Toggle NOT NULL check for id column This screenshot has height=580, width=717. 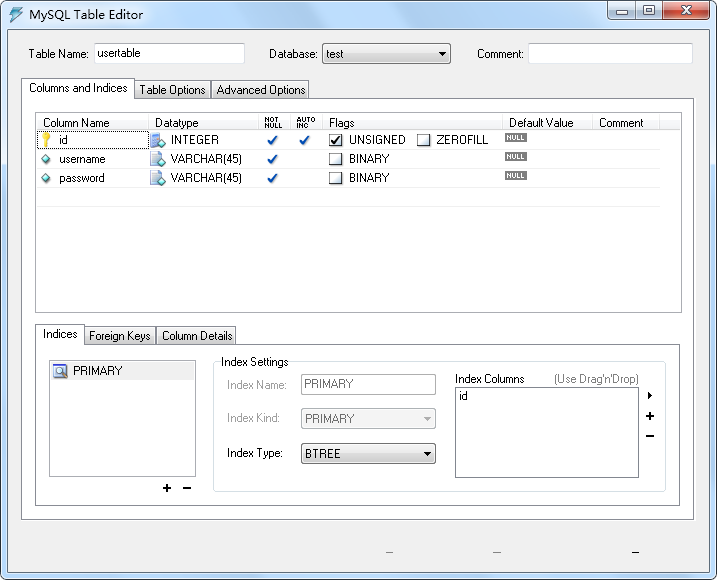(272, 140)
